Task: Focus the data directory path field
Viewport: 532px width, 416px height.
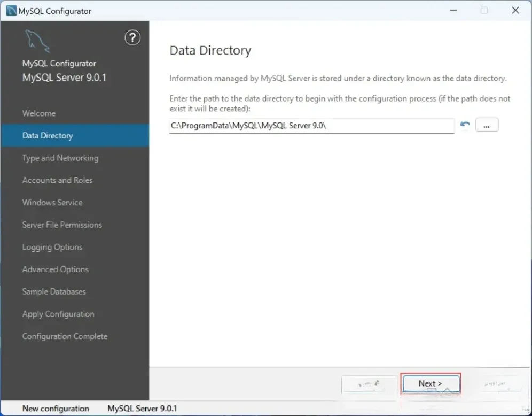Action: point(311,126)
